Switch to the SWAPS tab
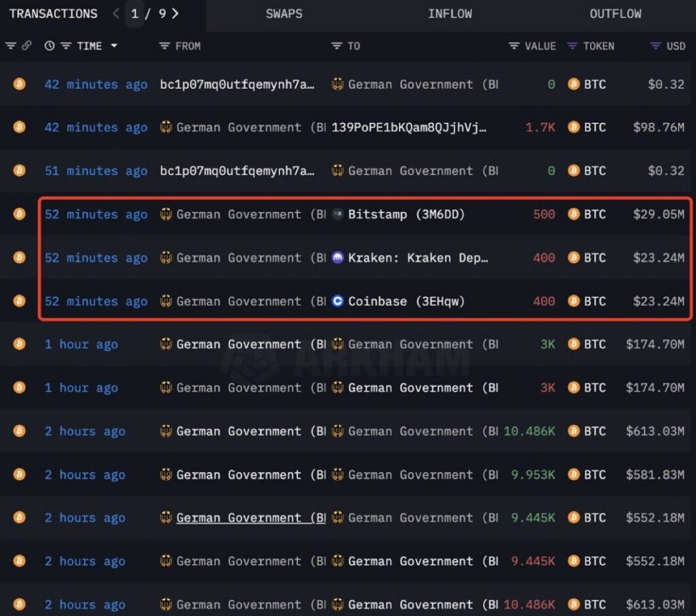The image size is (696, 616). pos(284,14)
